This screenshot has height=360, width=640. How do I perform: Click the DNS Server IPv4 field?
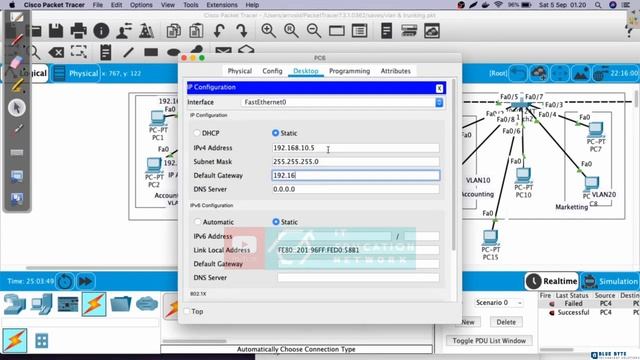coord(356,189)
